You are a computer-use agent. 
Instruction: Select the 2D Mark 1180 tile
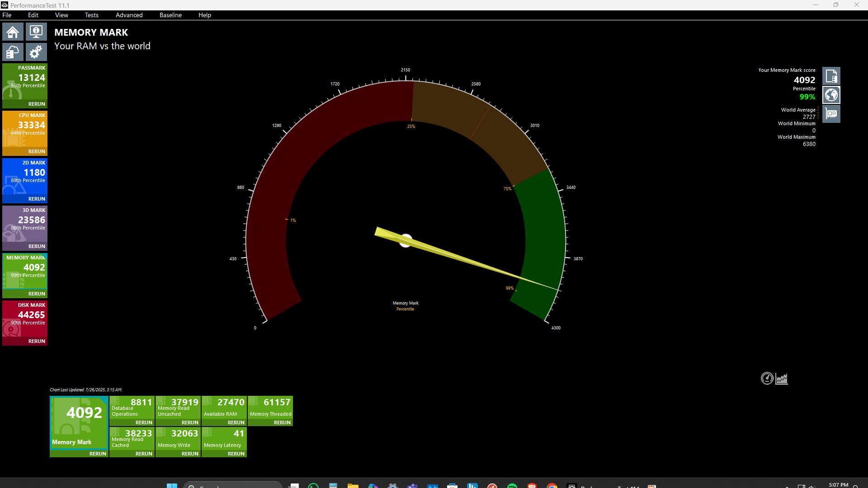tap(25, 177)
